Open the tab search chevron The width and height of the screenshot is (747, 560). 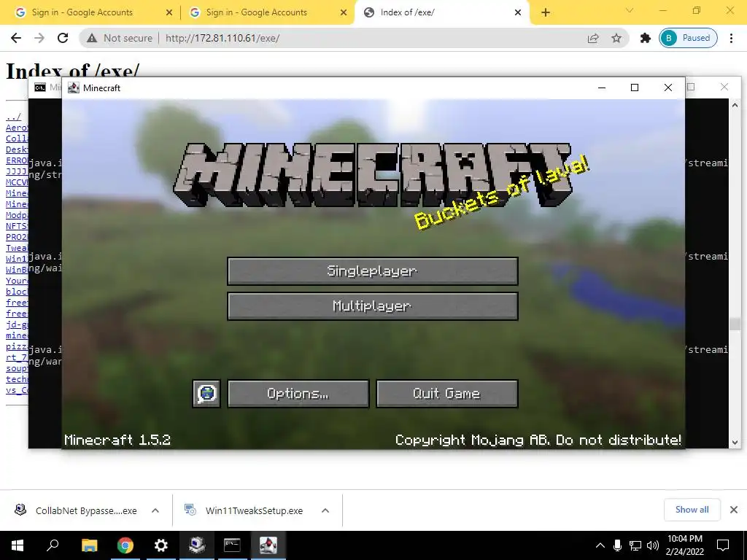[x=630, y=10]
